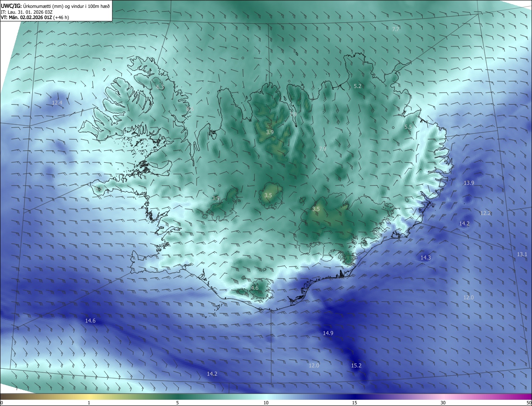
Task: Click the 14.3 value label offshore
Action: (x=426, y=257)
